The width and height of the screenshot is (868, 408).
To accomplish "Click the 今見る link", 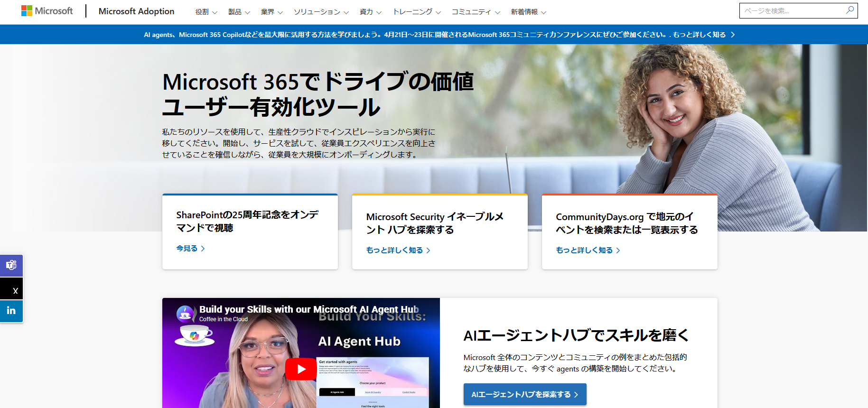I will (x=190, y=248).
